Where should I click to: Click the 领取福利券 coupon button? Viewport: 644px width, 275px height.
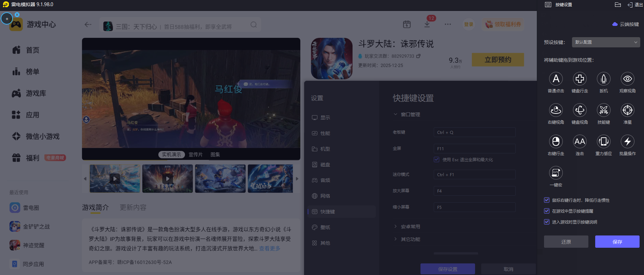point(504,24)
